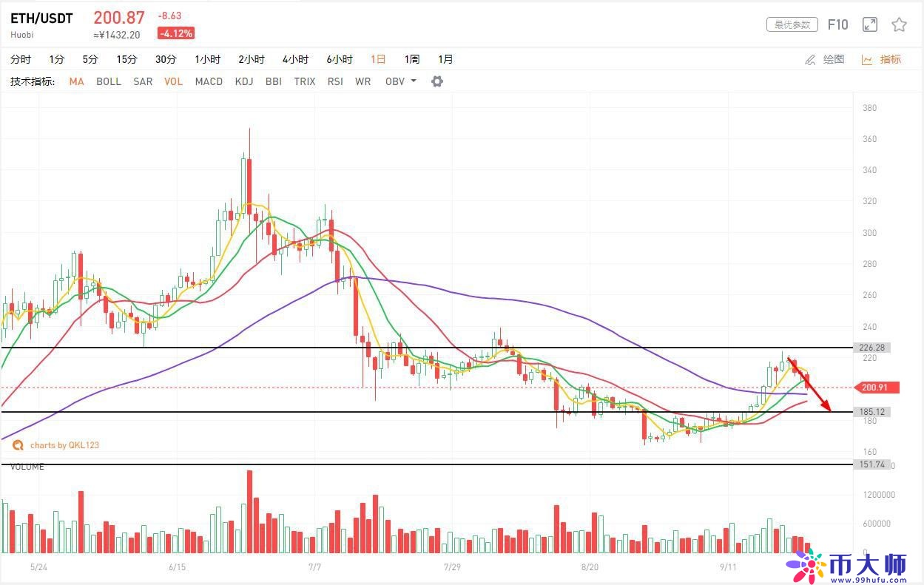Click the pencil drawing tool icon
This screenshot has height=585, width=924.
810,59
